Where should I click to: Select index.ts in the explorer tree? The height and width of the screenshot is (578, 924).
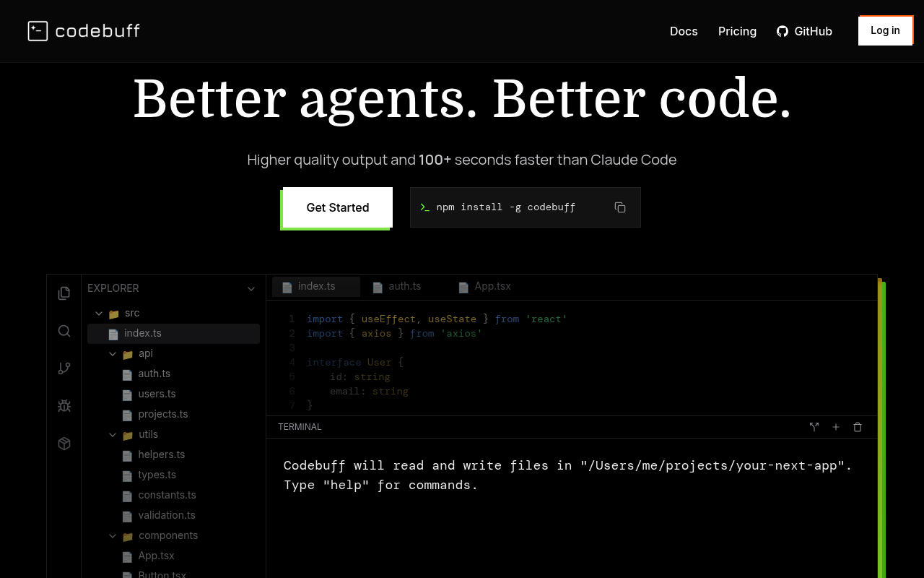pos(173,333)
